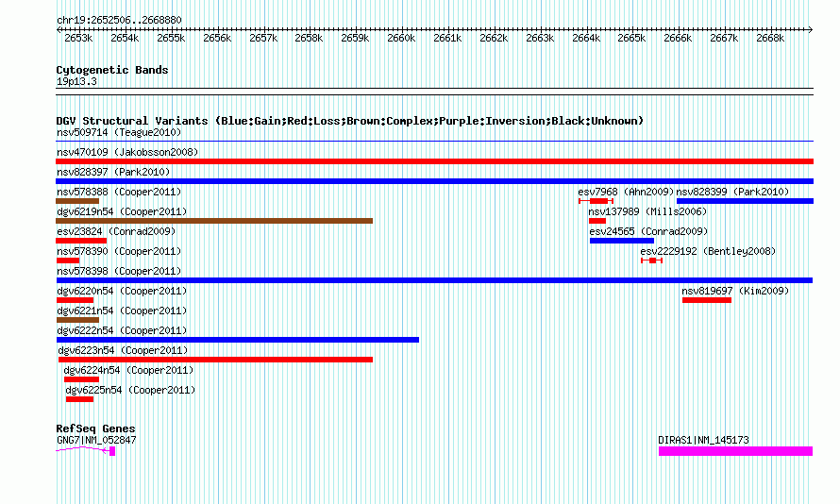The height and width of the screenshot is (504, 840).
Task: Click the esv23824 (Conrad2009) red bar
Action: pos(81,241)
